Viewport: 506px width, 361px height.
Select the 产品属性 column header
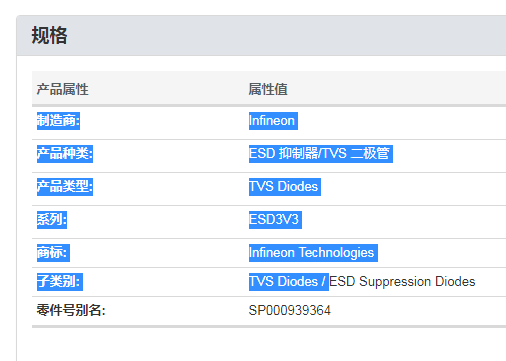click(62, 89)
